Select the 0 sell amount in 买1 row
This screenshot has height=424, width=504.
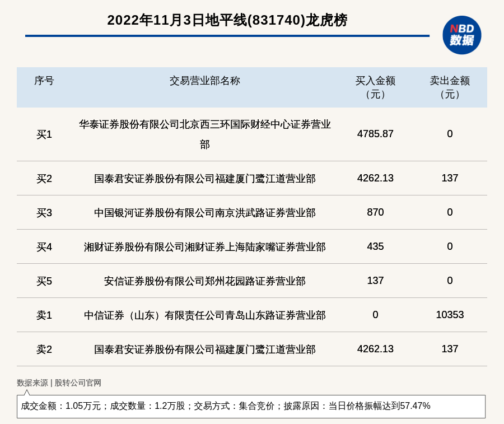point(450,134)
